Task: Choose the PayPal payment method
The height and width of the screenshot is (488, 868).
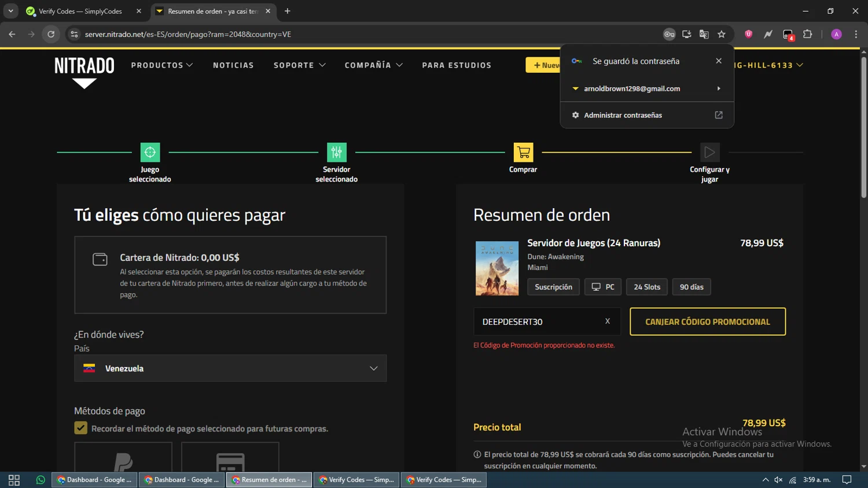Action: point(123,459)
